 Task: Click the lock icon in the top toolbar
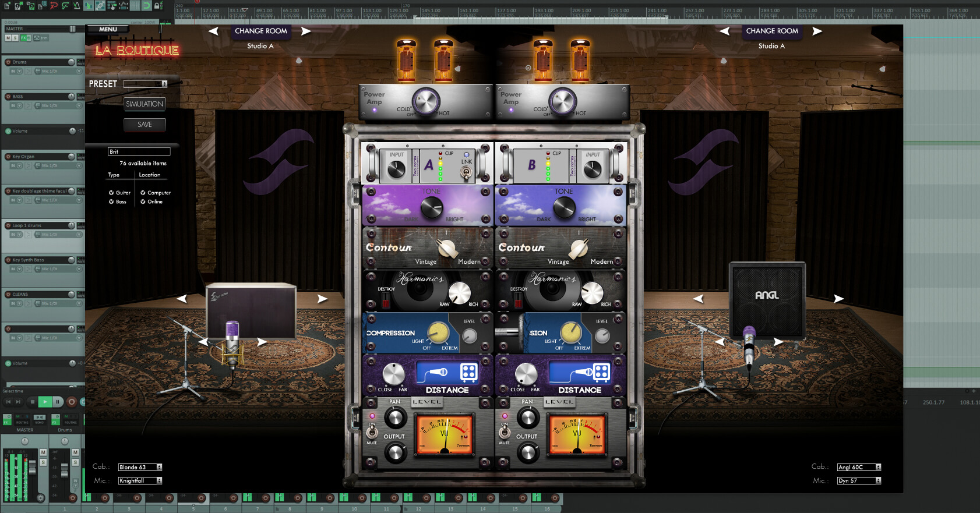coord(157,6)
